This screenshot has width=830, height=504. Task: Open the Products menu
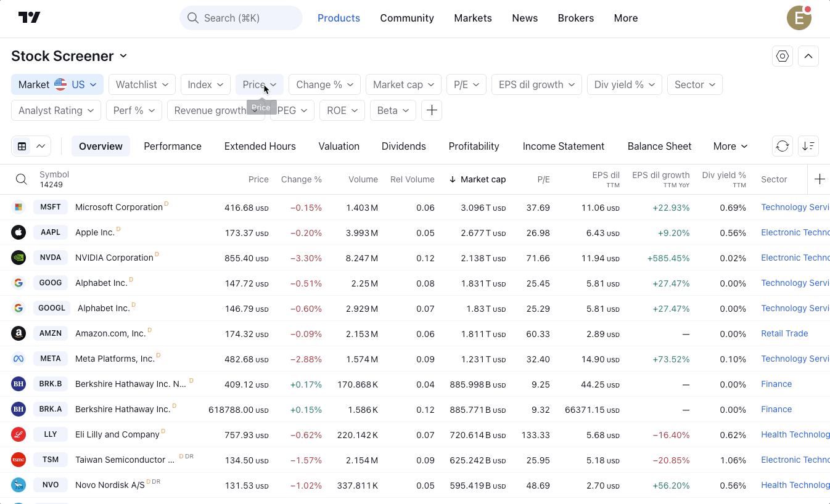(339, 18)
